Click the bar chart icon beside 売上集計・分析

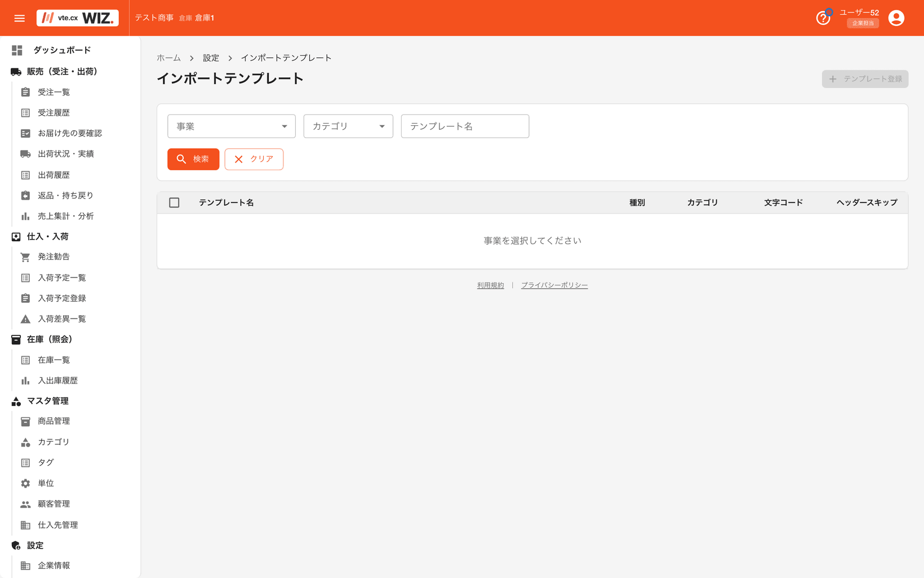[x=25, y=216]
